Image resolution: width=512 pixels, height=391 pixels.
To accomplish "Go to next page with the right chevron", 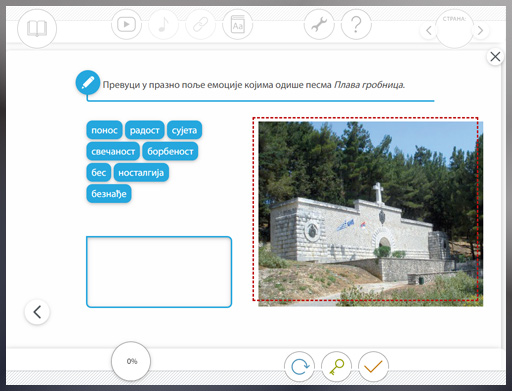I will [x=480, y=31].
